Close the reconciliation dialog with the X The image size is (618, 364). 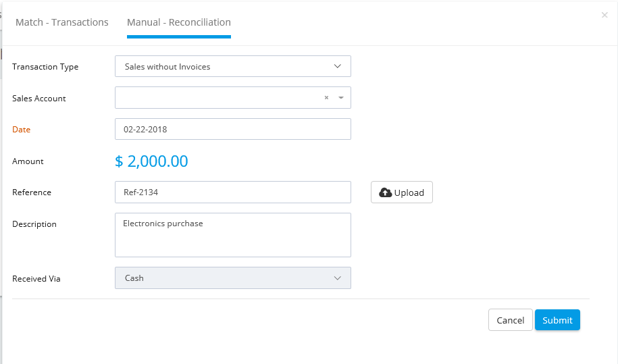coord(604,15)
